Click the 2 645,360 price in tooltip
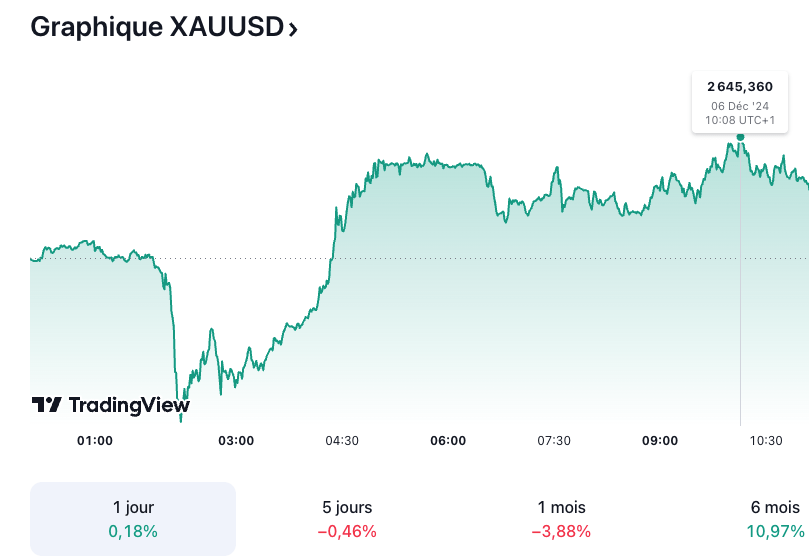Screen dimensions: 809x560 [x=740, y=87]
